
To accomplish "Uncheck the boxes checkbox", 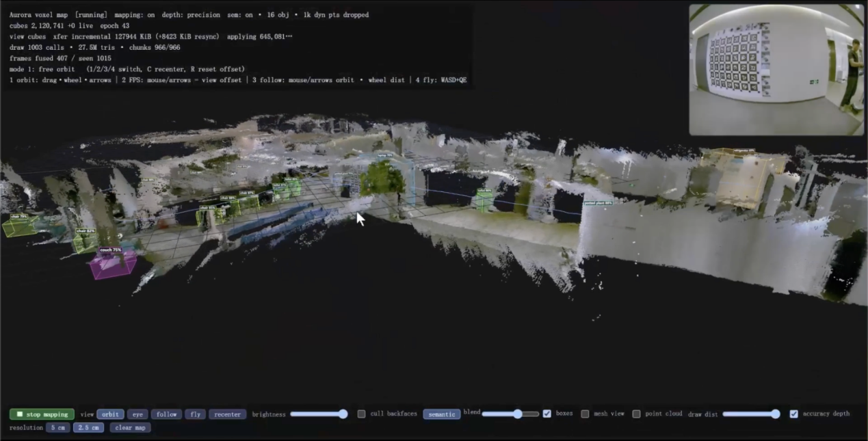I will point(547,414).
